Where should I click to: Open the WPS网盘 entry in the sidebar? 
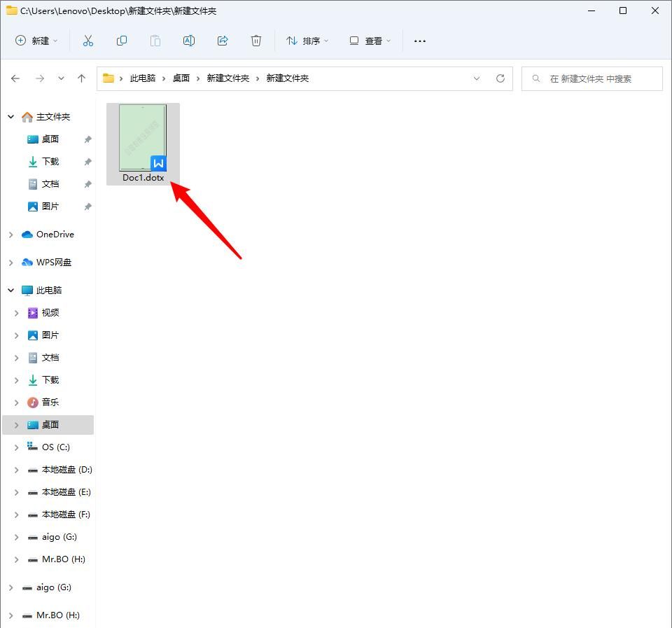coord(54,262)
